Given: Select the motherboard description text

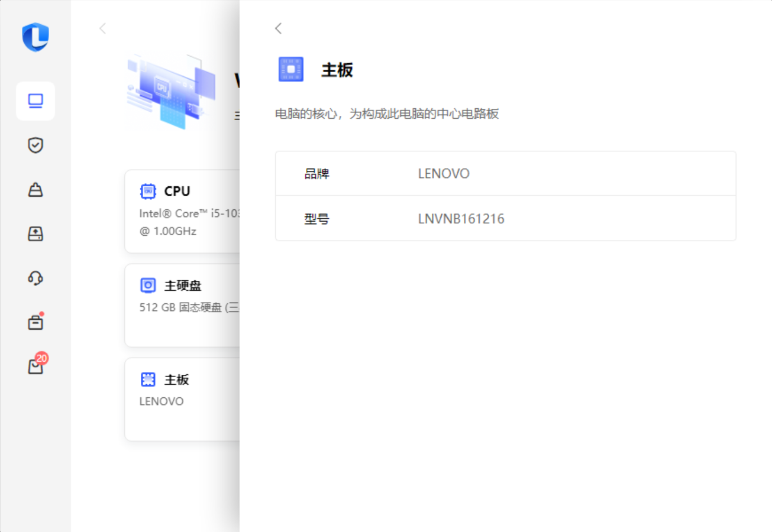Looking at the screenshot, I should tap(387, 114).
